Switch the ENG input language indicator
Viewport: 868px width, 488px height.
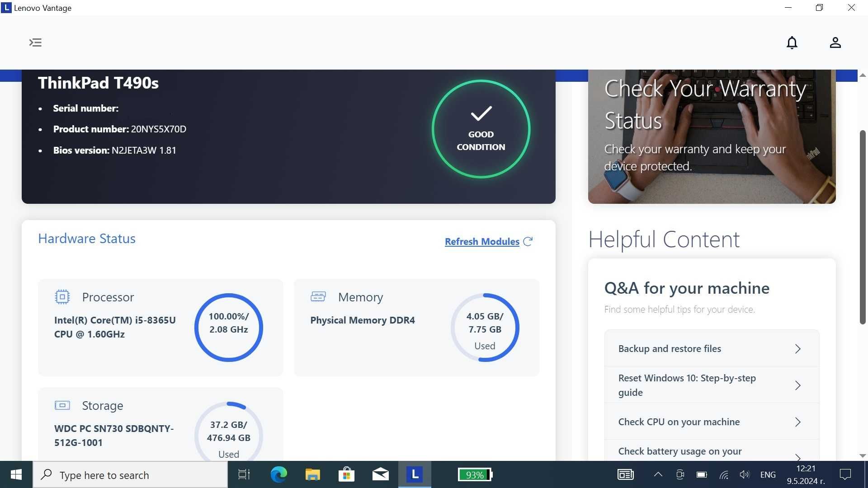768,475
